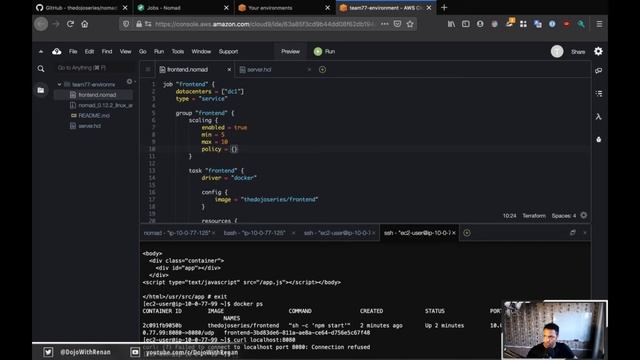Go to browser home page
Image resolution: width=640 pixels, height=360 pixels.
[84, 24]
